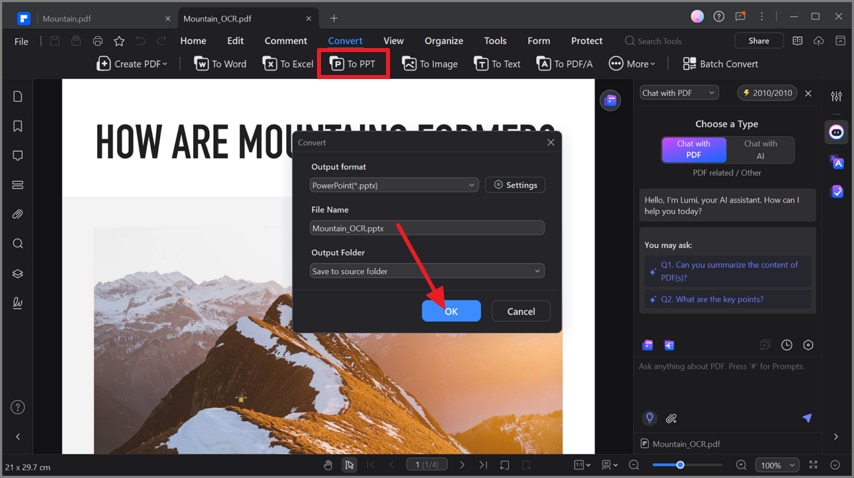Open Chat with PDF dropdown in panel header
The width and height of the screenshot is (854, 478).
[x=679, y=93]
